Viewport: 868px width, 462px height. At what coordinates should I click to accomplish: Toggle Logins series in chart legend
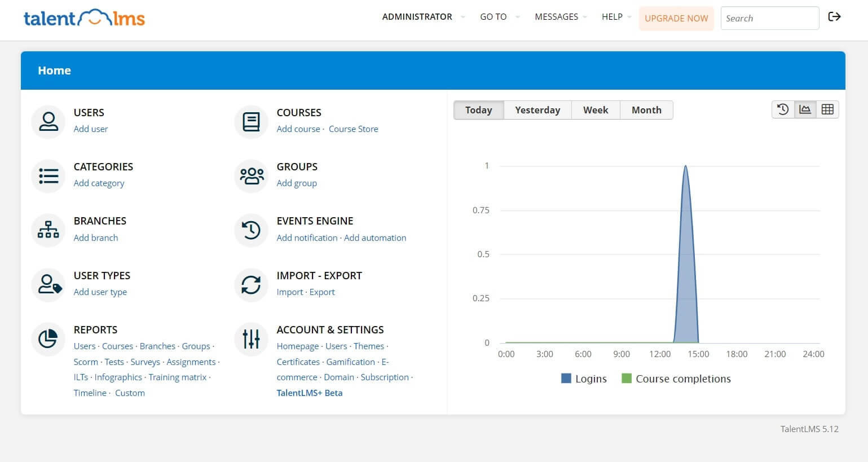tap(584, 379)
